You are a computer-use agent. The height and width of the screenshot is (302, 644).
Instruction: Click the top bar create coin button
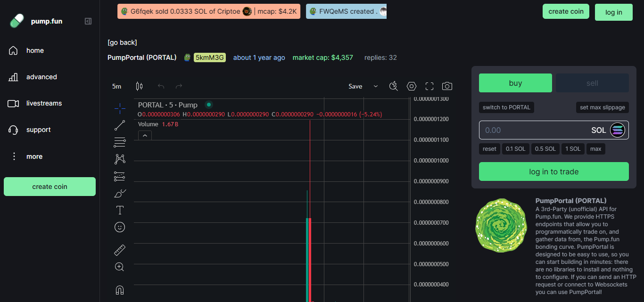coord(566,11)
